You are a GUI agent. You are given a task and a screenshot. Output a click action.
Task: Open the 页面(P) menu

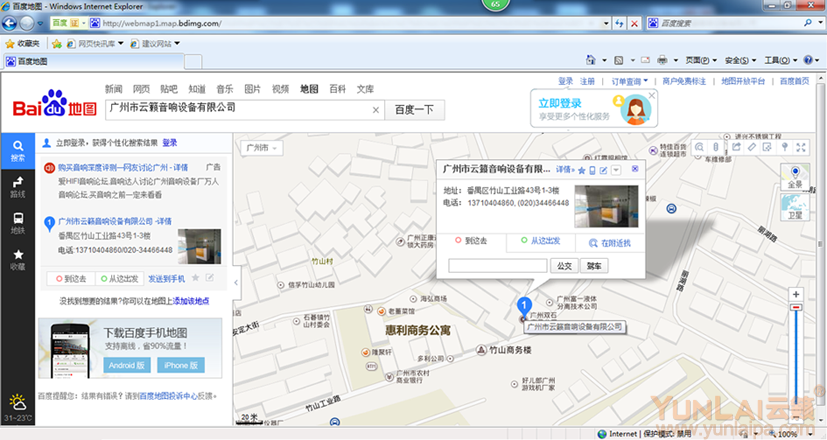coord(701,60)
